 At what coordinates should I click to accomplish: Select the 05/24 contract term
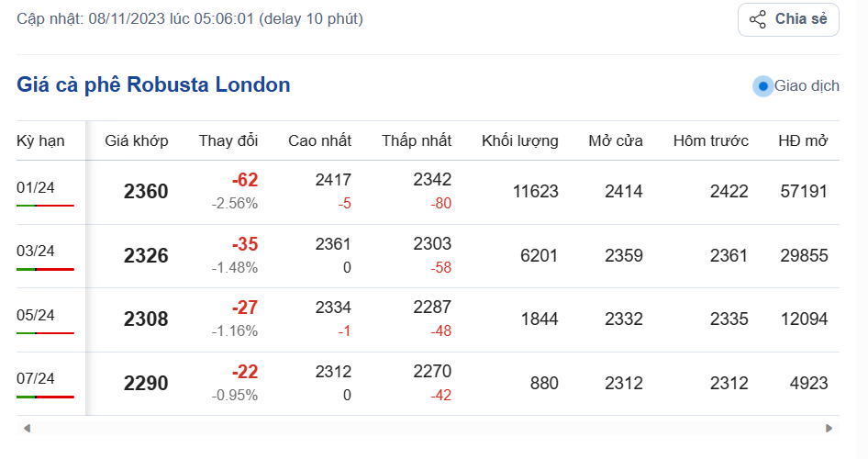[x=36, y=315]
